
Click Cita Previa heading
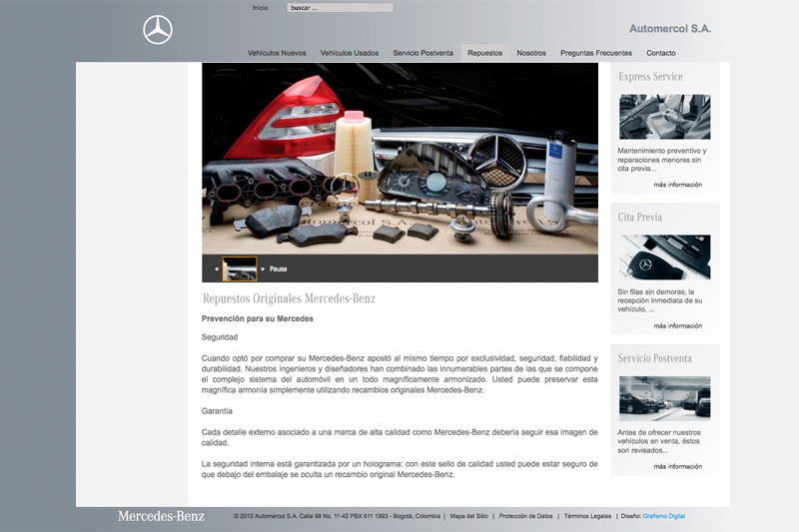640,218
